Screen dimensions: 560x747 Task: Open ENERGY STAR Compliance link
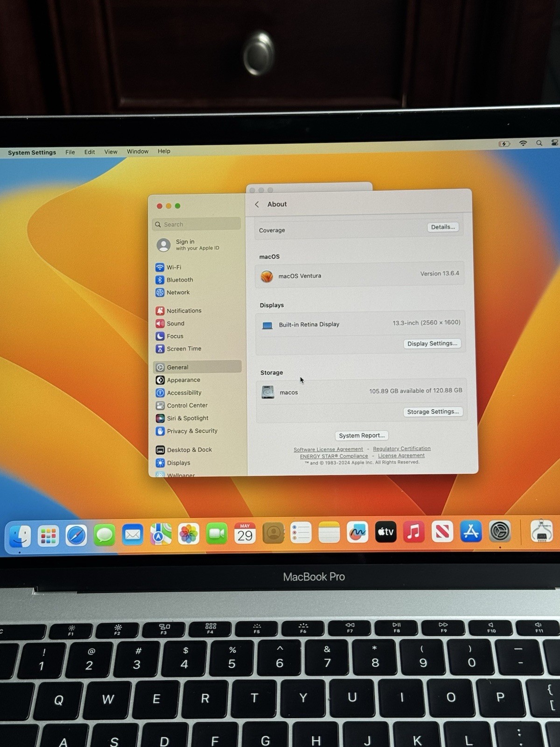pos(334,456)
